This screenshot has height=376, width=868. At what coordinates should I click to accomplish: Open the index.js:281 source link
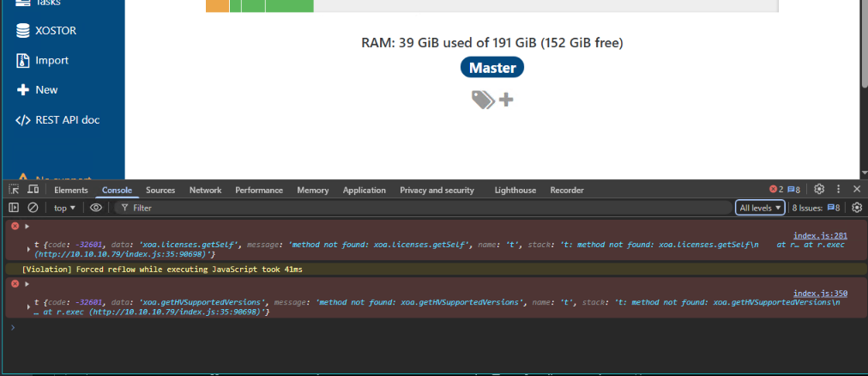click(x=820, y=235)
